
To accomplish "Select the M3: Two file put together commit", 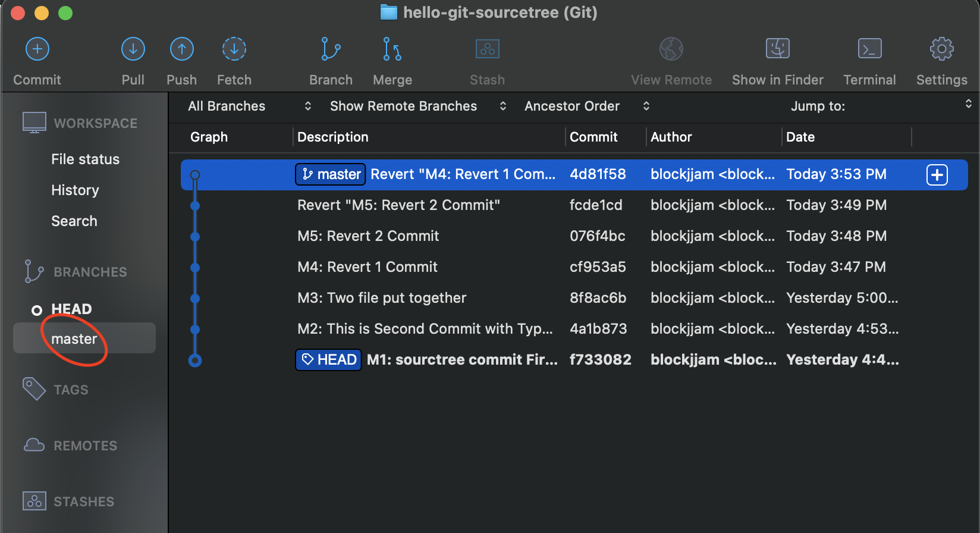I will tap(382, 298).
